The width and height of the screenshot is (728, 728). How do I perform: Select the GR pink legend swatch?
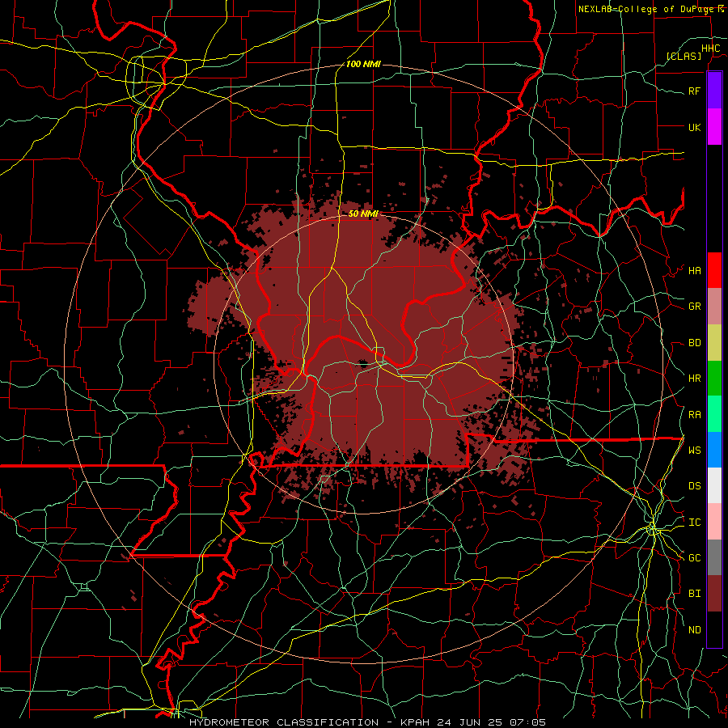click(x=714, y=307)
